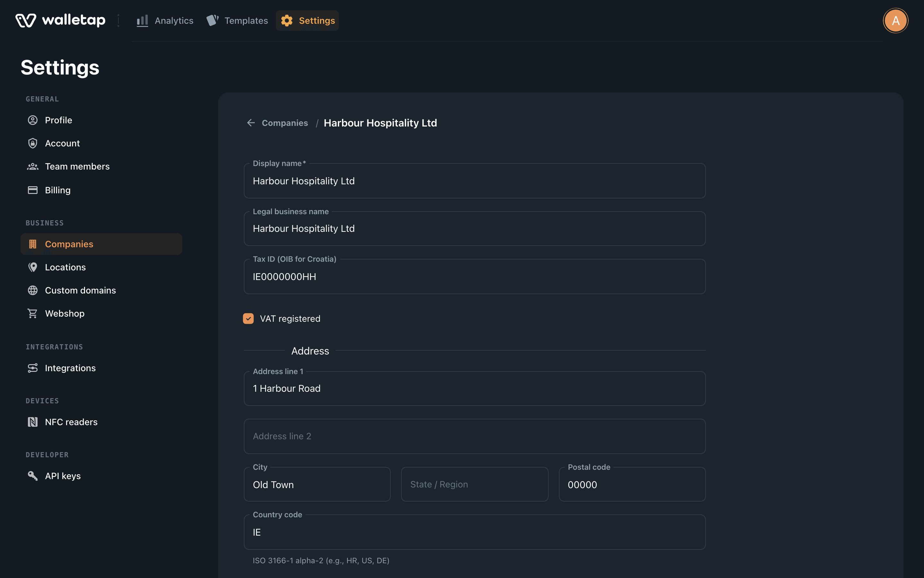Screen dimensions: 924x578
Task: Open the API keys page
Action: tap(101, 476)
